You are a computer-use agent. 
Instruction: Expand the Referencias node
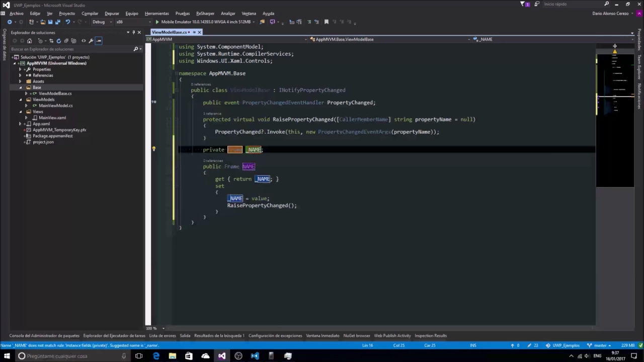(x=20, y=75)
